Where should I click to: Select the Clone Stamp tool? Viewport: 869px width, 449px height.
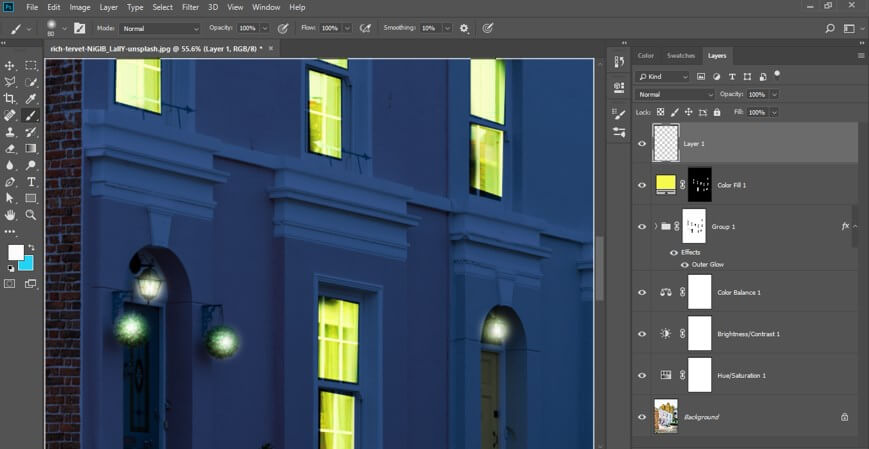click(x=10, y=132)
